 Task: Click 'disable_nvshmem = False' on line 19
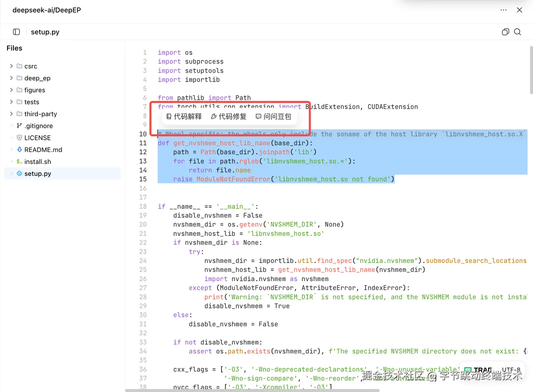[x=218, y=216]
